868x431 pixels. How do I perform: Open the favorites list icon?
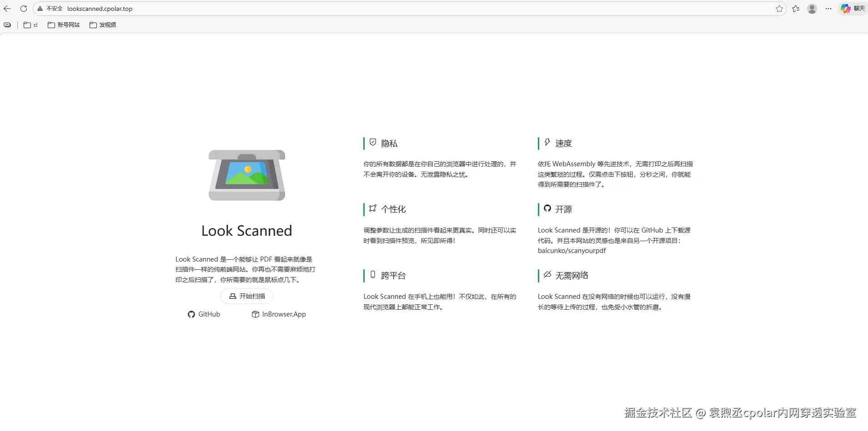796,9
